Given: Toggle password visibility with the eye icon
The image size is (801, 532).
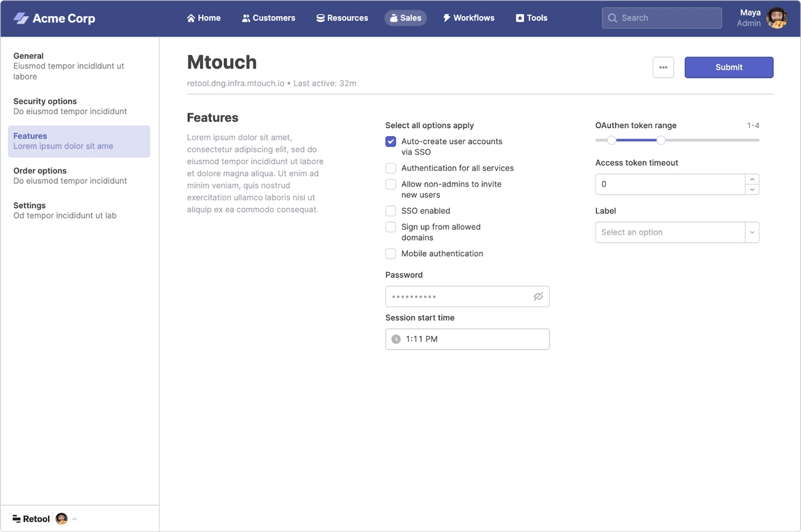Looking at the screenshot, I should 538,296.
